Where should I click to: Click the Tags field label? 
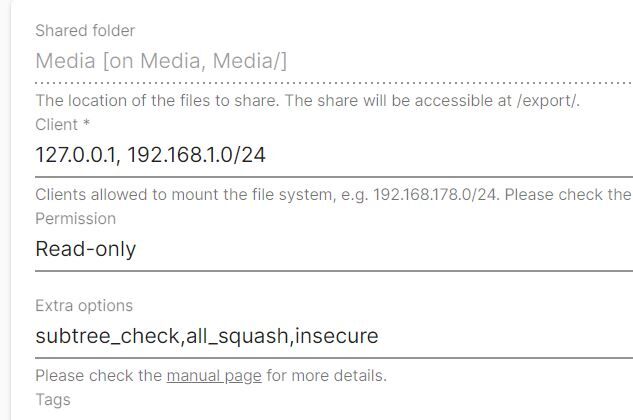[x=53, y=399]
